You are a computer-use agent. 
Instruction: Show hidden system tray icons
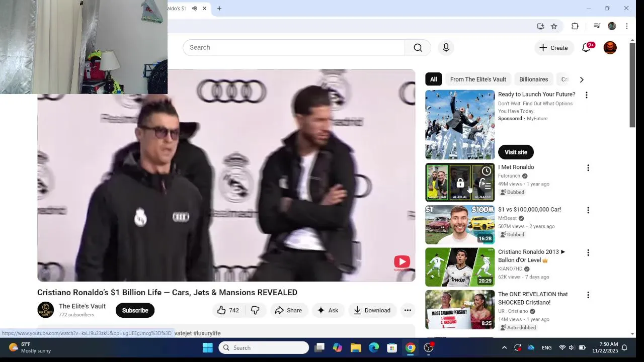pos(504,348)
